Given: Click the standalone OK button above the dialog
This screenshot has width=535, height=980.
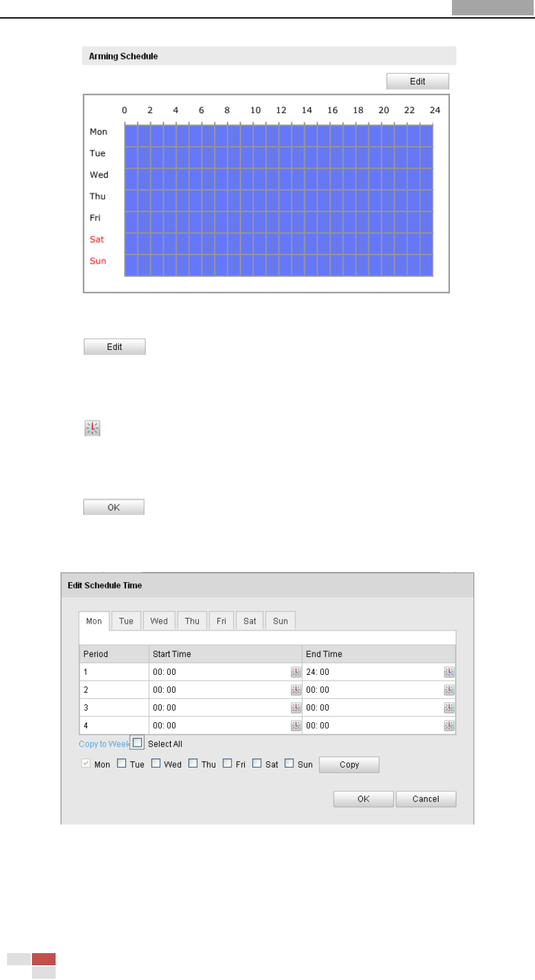Looking at the screenshot, I should [114, 507].
